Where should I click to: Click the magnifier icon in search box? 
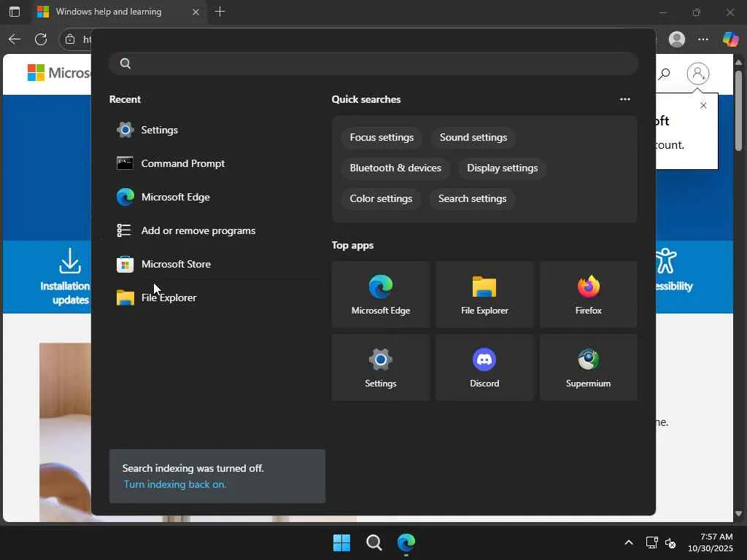125,63
